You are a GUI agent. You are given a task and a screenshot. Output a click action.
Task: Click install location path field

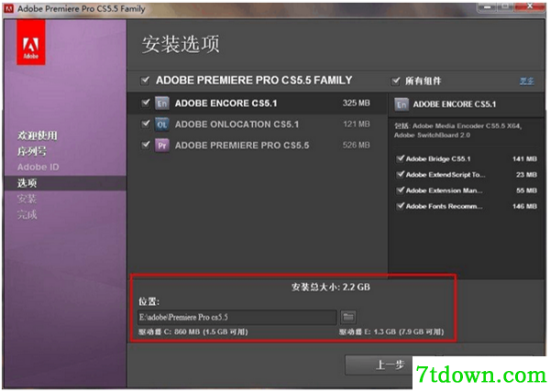[x=237, y=318]
